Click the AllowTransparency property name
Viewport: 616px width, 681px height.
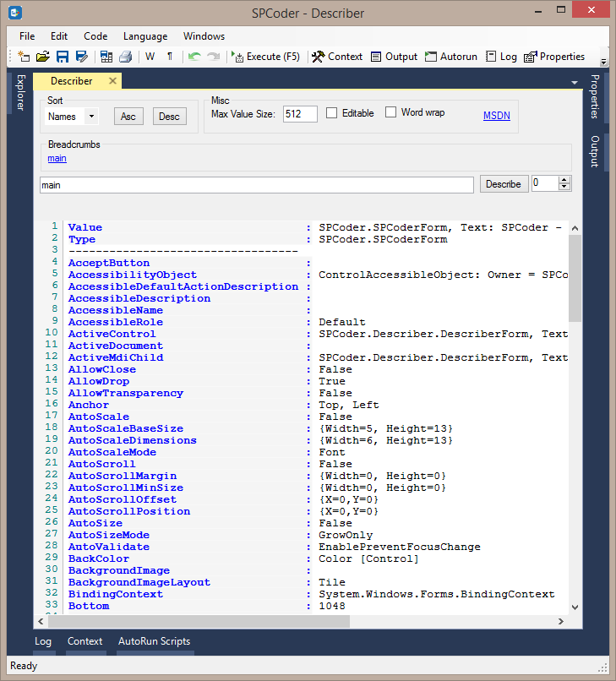(126, 393)
